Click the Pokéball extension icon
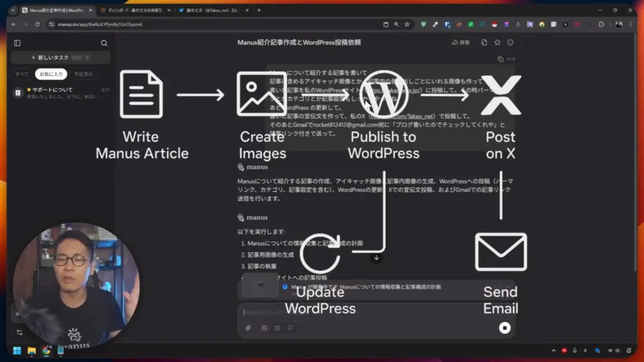 pos(494,25)
